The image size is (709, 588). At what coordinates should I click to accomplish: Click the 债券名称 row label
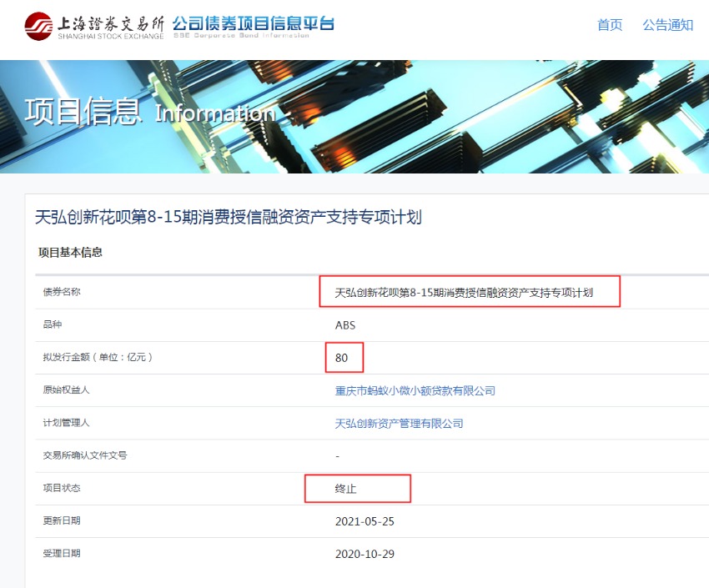point(62,292)
